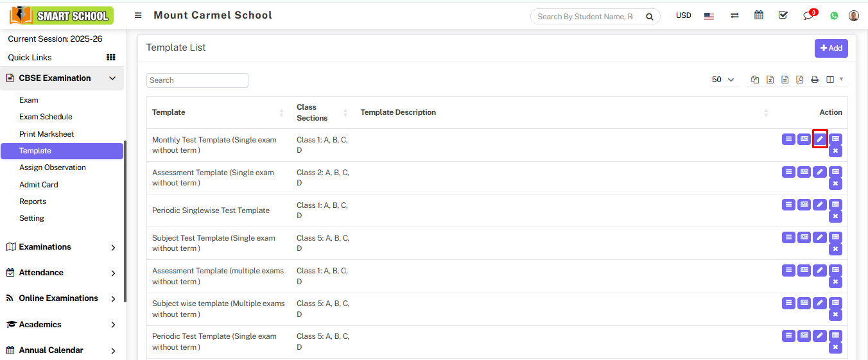Export template list as PDF

click(x=800, y=80)
